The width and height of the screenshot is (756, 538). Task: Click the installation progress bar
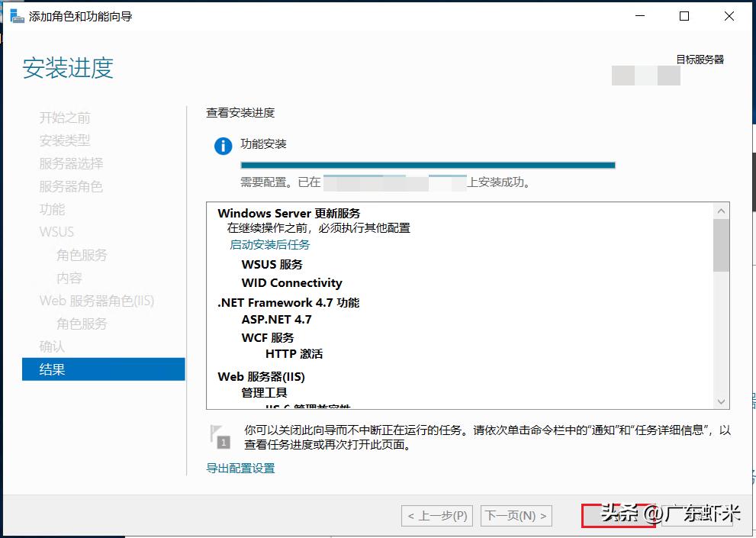coord(427,164)
